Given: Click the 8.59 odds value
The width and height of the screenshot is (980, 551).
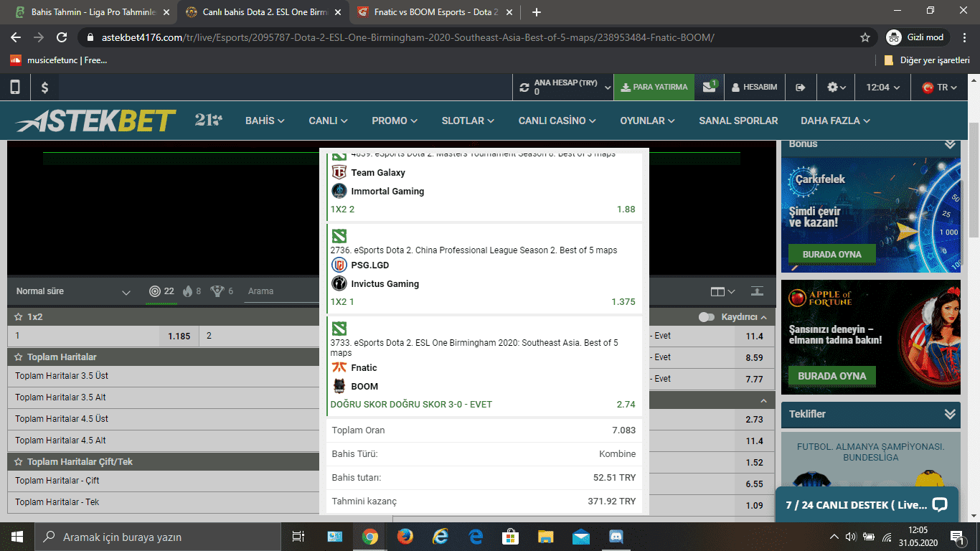Looking at the screenshot, I should click(x=754, y=357).
